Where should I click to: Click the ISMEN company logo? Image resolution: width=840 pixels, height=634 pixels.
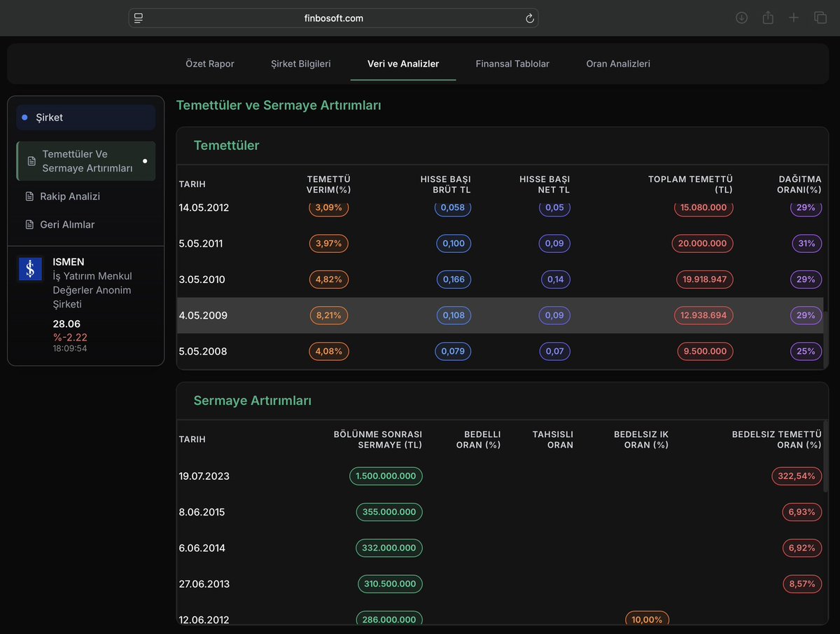[30, 269]
